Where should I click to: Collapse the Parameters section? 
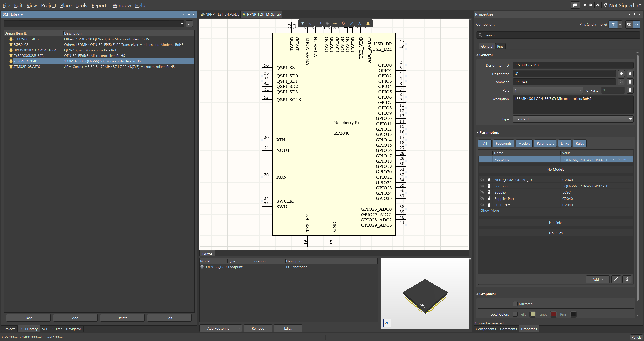477,132
